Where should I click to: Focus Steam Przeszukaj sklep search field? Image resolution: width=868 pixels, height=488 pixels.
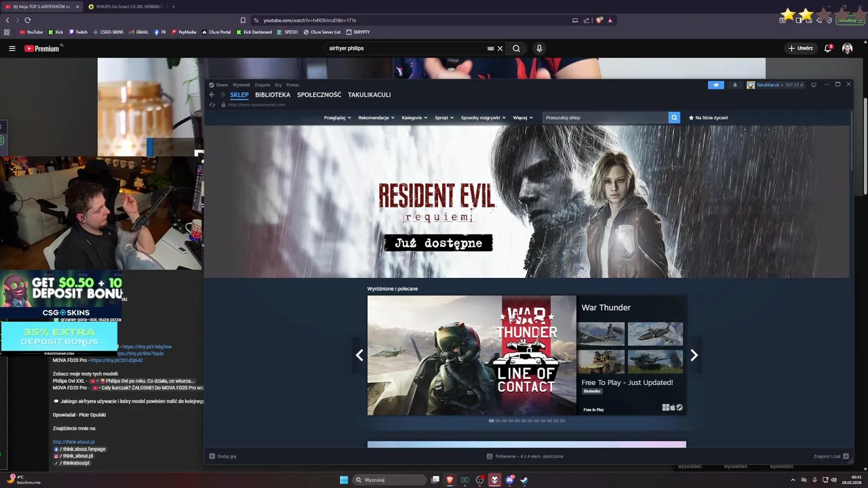coord(605,117)
